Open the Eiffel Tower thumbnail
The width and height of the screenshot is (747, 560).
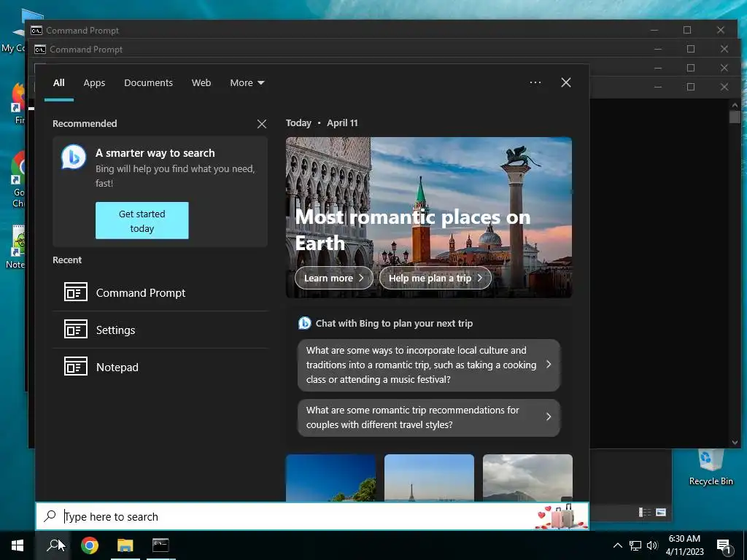(429, 478)
